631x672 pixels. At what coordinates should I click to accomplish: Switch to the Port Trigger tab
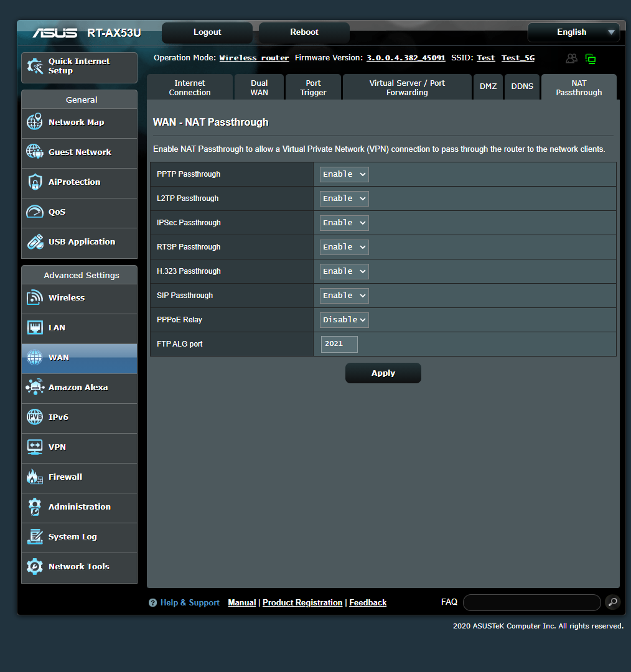click(313, 88)
